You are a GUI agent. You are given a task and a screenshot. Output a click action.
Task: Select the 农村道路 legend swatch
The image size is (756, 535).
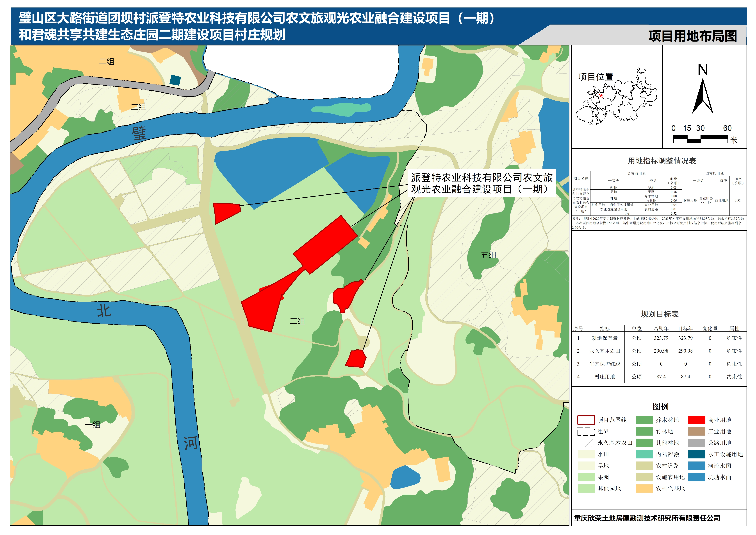pos(644,466)
